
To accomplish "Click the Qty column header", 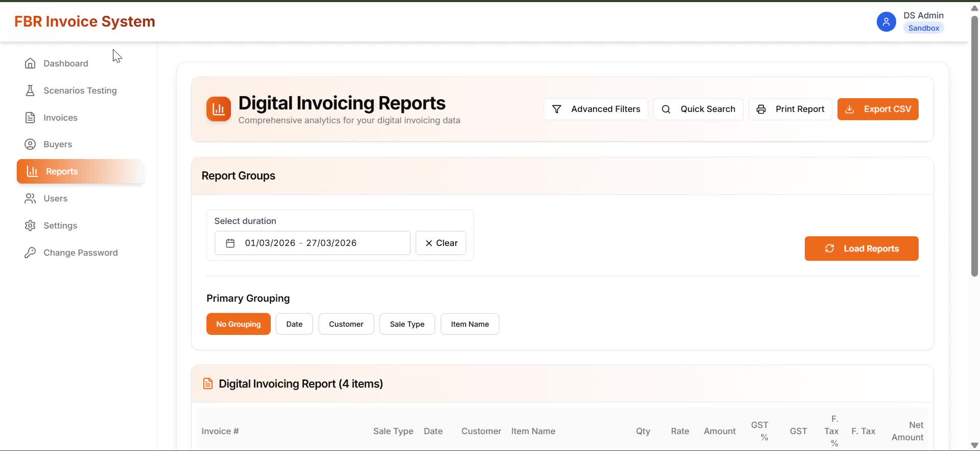I will point(643,431).
